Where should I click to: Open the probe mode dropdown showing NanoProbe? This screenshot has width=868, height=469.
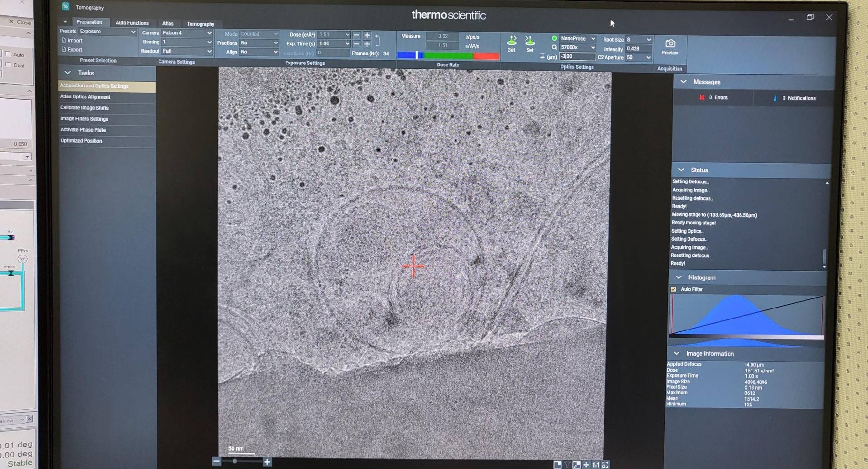tap(577, 38)
